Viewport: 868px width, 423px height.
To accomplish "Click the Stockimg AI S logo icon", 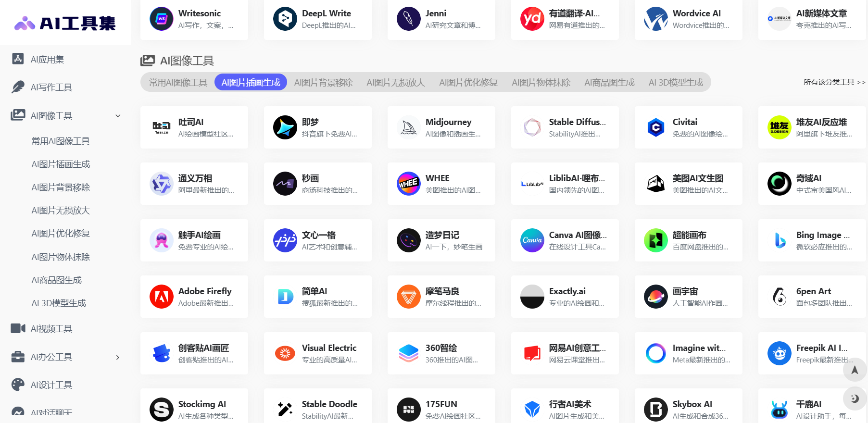I will pyautogui.click(x=162, y=410).
